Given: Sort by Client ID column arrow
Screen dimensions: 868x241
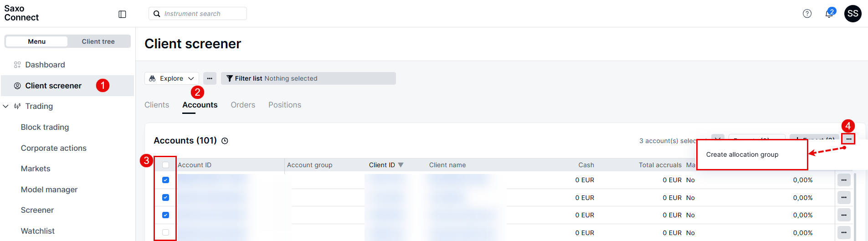Looking at the screenshot, I should pos(401,165).
